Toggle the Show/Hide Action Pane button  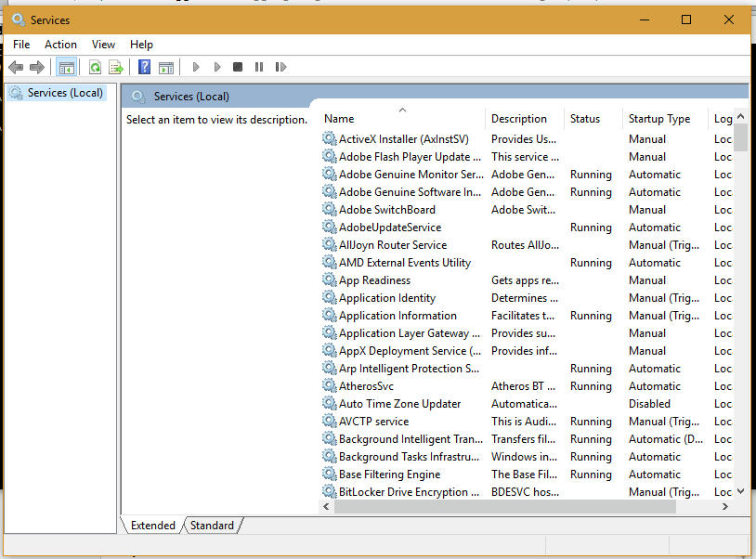(166, 67)
